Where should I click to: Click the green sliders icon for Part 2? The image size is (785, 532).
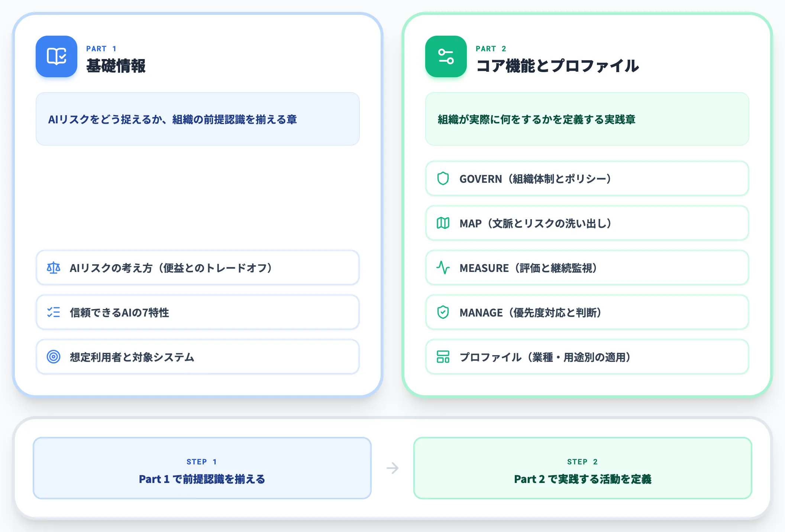[x=446, y=56]
